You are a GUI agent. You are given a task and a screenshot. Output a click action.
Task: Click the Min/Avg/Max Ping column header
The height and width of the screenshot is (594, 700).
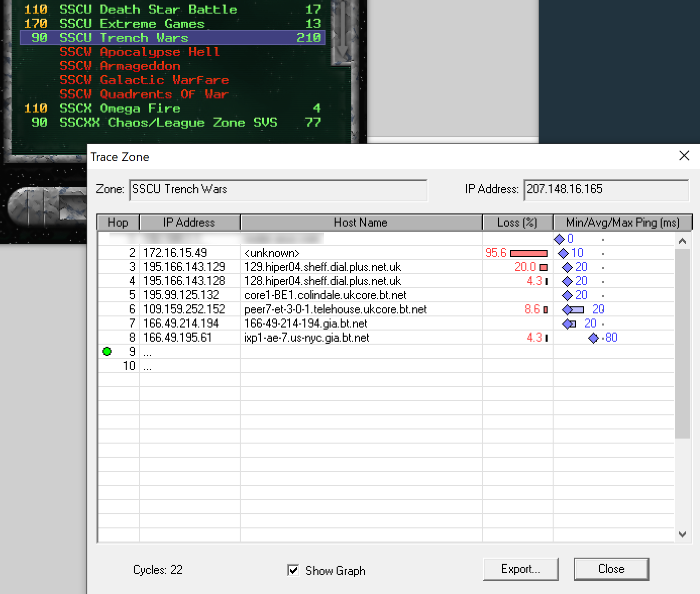point(622,223)
